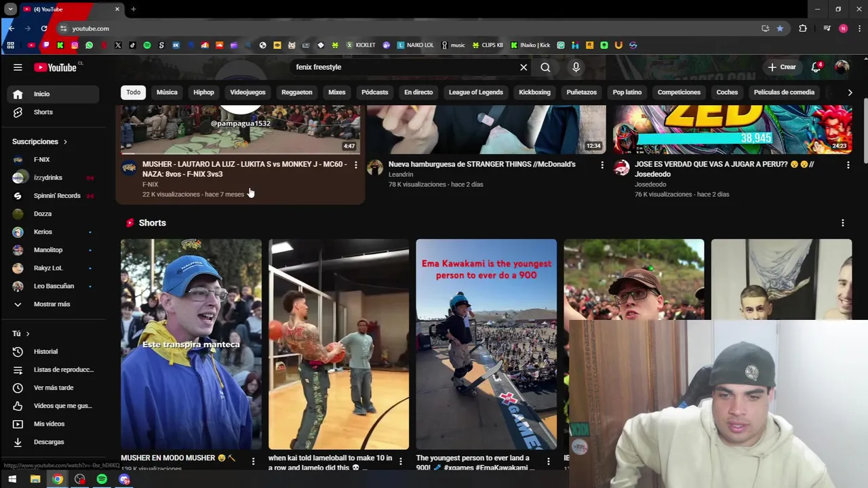Open the Chrome tab search dropdown

click(x=10, y=9)
